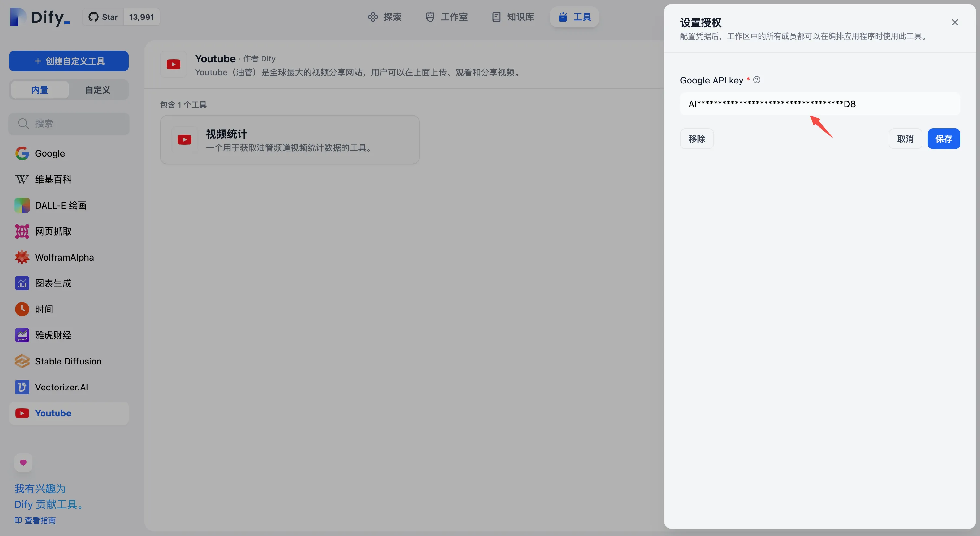The height and width of the screenshot is (536, 980).
Task: Click the Vectorizer.AI tool icon
Action: [22, 387]
